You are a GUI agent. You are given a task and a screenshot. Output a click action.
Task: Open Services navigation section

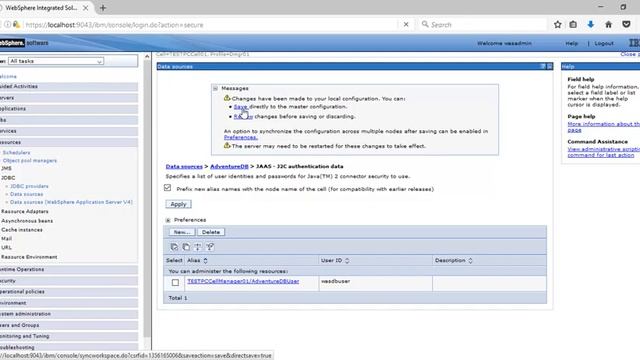pyautogui.click(x=69, y=131)
